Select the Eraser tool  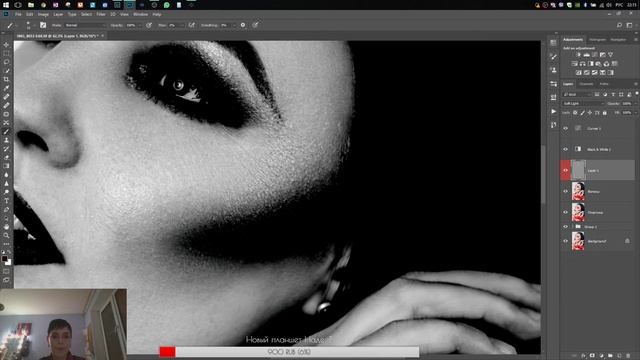(x=6, y=158)
